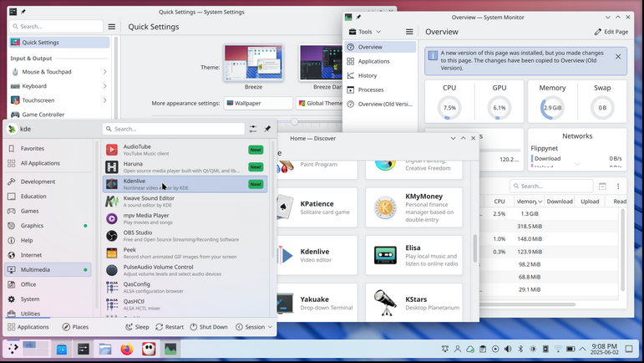Viewport: 644px width, 363px height.
Task: Expand Touchscreen settings category
Action: 58,100
